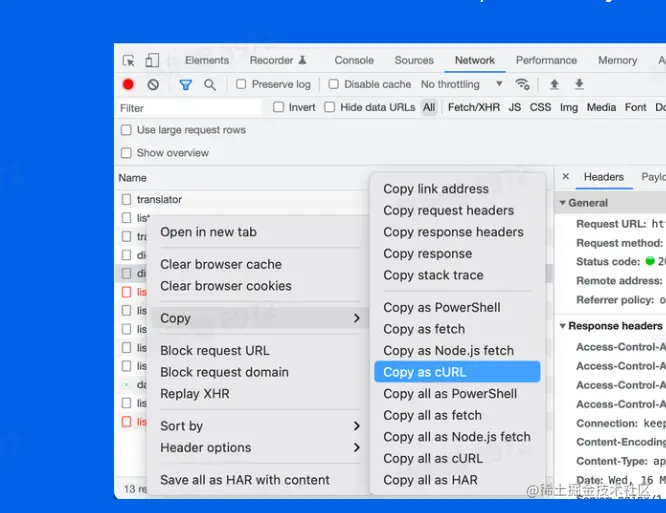Image resolution: width=666 pixels, height=513 pixels.
Task: Filter by JS requests
Action: tap(514, 107)
